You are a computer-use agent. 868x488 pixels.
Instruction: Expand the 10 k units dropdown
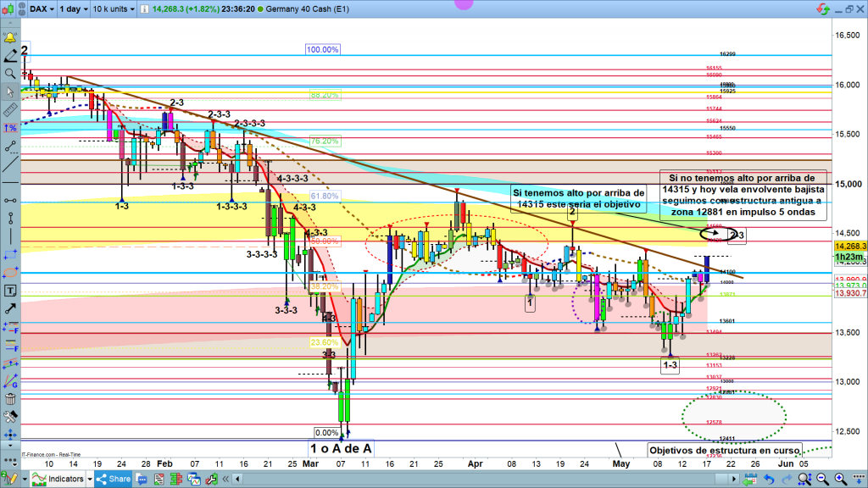point(113,8)
